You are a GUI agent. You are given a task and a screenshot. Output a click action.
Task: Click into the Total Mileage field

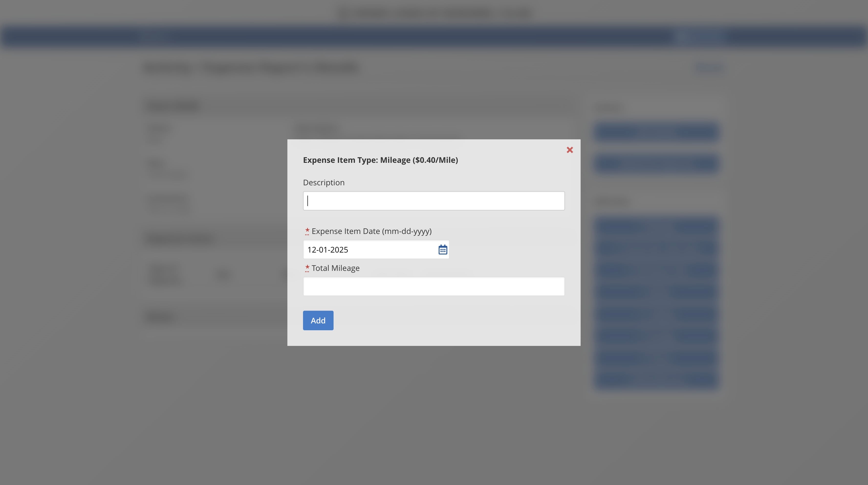coord(434,287)
